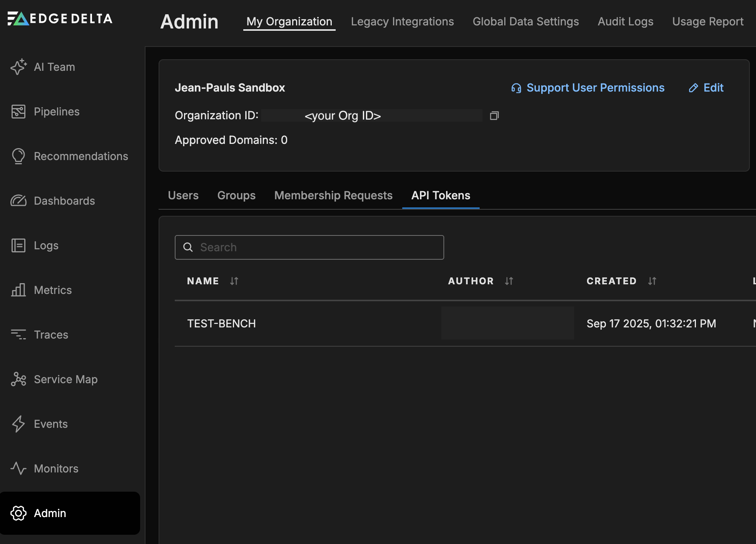Copy the Organization ID

(x=494, y=115)
